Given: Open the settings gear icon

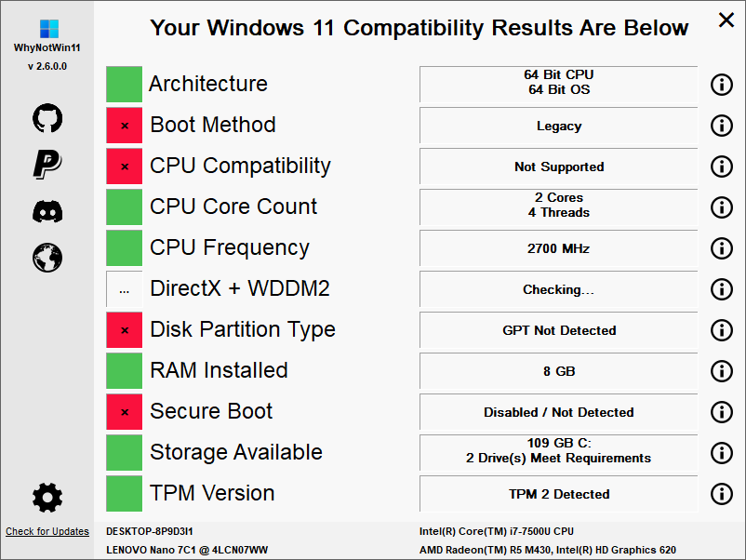Looking at the screenshot, I should click(47, 498).
